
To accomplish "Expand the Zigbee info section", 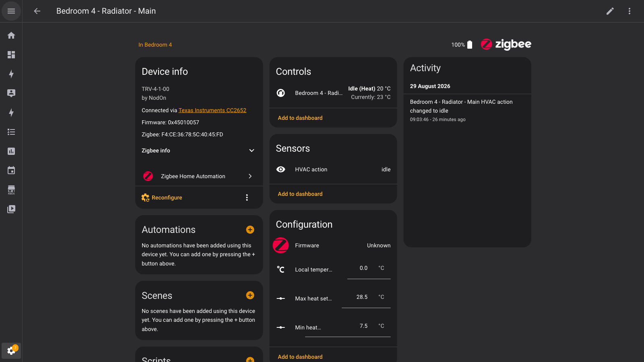I will (199, 150).
